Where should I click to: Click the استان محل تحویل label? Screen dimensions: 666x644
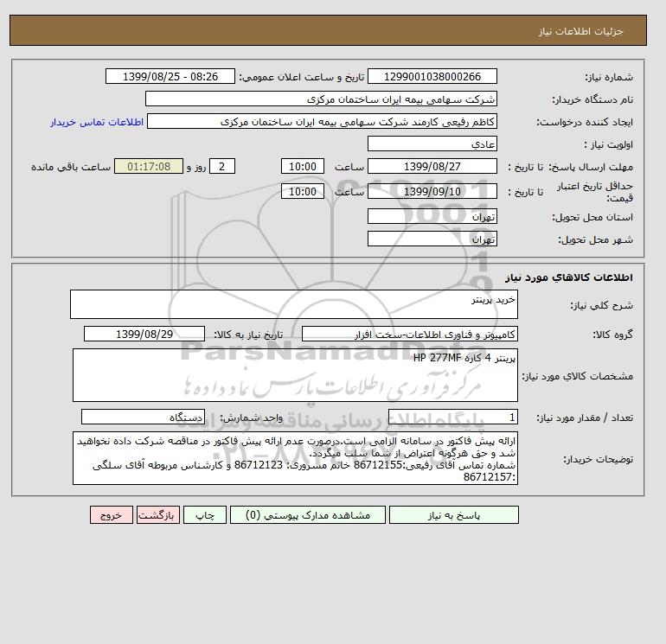click(592, 217)
